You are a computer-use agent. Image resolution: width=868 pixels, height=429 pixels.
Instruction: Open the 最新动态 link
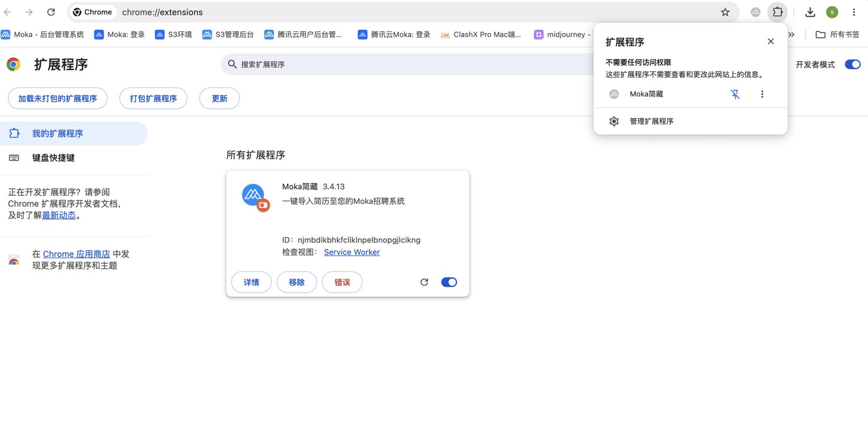[59, 215]
